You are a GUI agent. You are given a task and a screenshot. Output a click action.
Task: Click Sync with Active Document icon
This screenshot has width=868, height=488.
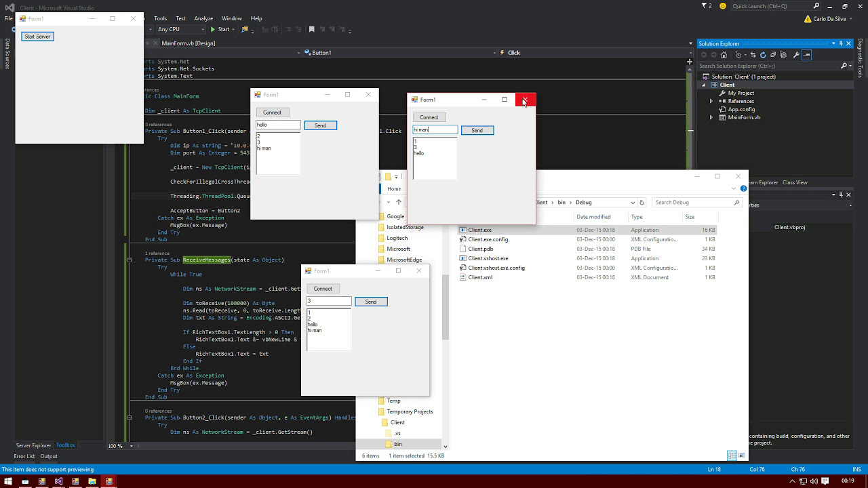tap(753, 55)
